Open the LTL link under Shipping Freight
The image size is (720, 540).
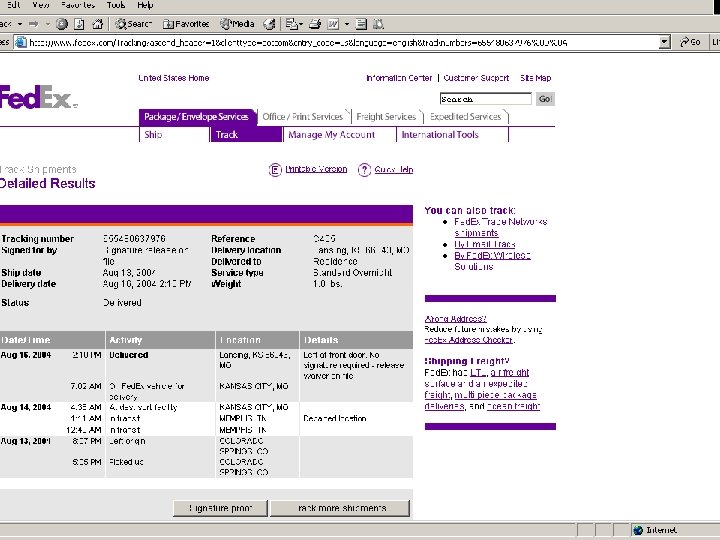(x=478, y=372)
